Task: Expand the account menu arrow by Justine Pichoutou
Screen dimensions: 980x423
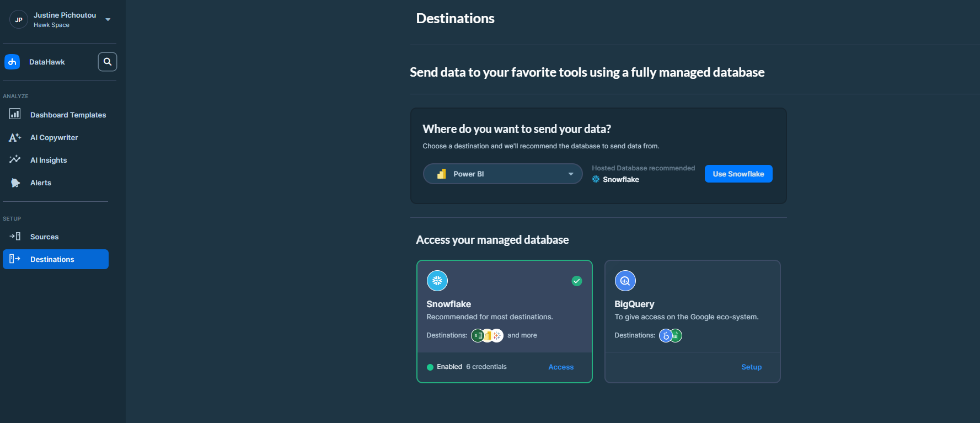Action: coord(108,20)
